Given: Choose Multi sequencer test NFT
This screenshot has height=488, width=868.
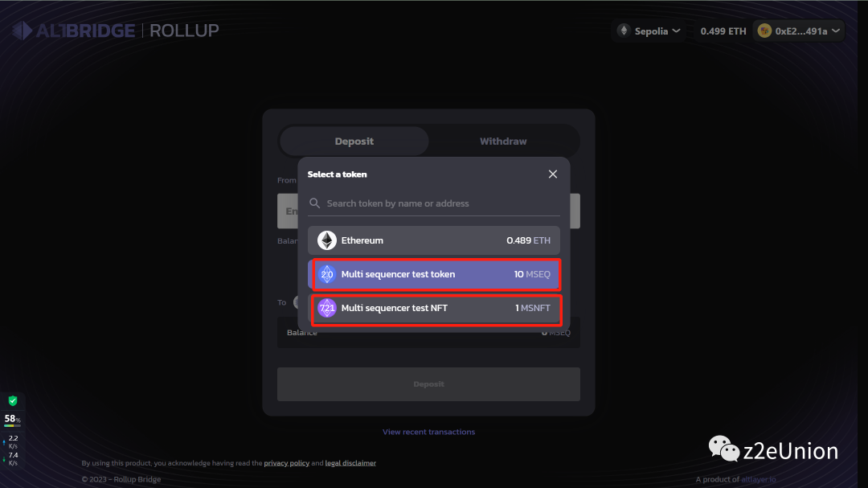Looking at the screenshot, I should pyautogui.click(x=434, y=308).
